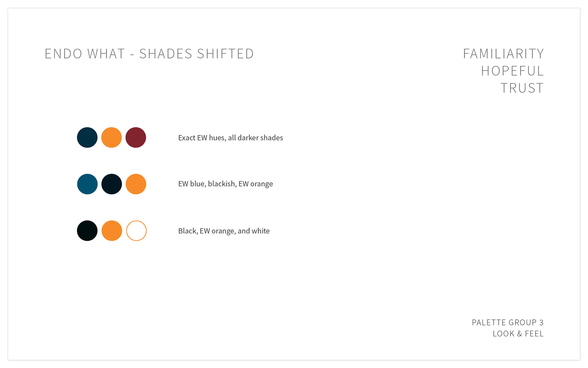
Task: Select the TRUST heading text
Action: [522, 88]
